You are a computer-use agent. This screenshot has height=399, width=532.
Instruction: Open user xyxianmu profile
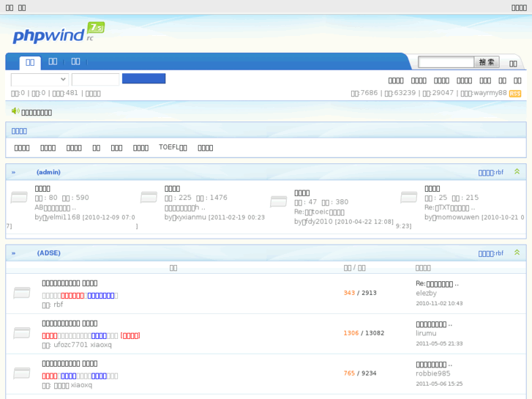coord(190,217)
